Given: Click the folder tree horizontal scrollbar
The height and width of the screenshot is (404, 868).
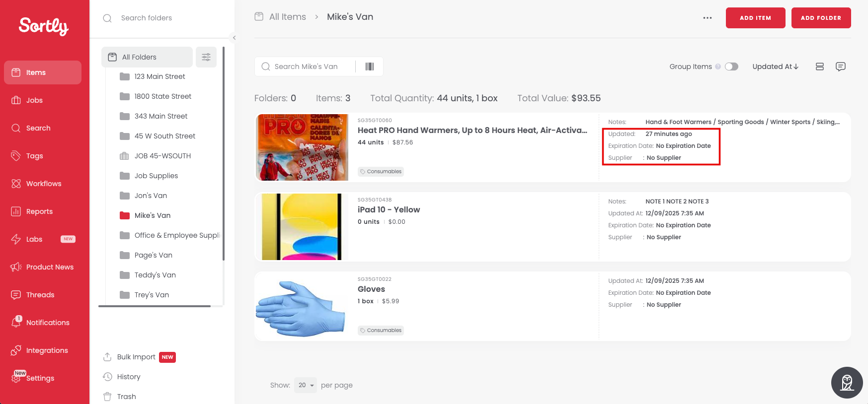Looking at the screenshot, I should pyautogui.click(x=155, y=306).
